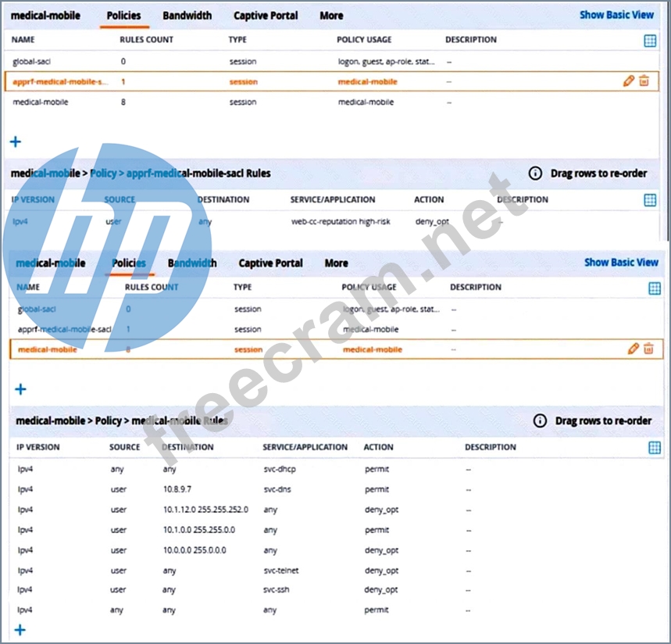Select the svc-ssh deny_opt rule
Image resolution: width=671 pixels, height=644 pixels.
tap(337, 589)
